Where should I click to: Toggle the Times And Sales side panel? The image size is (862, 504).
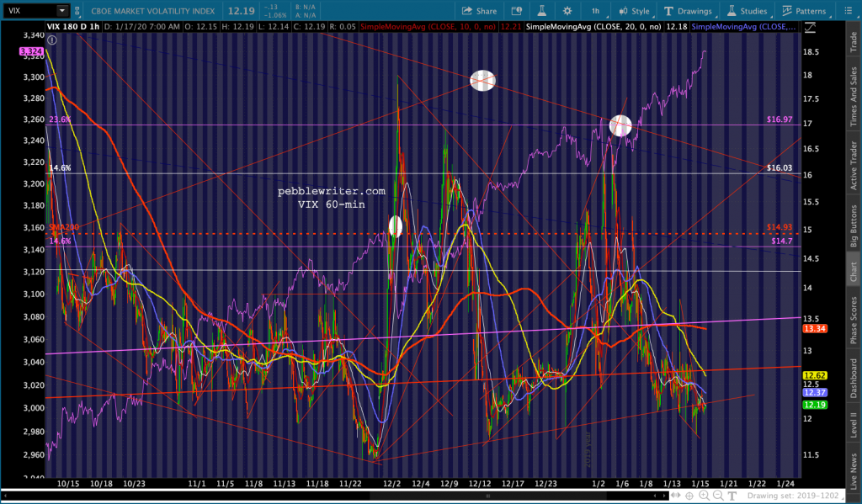point(852,97)
